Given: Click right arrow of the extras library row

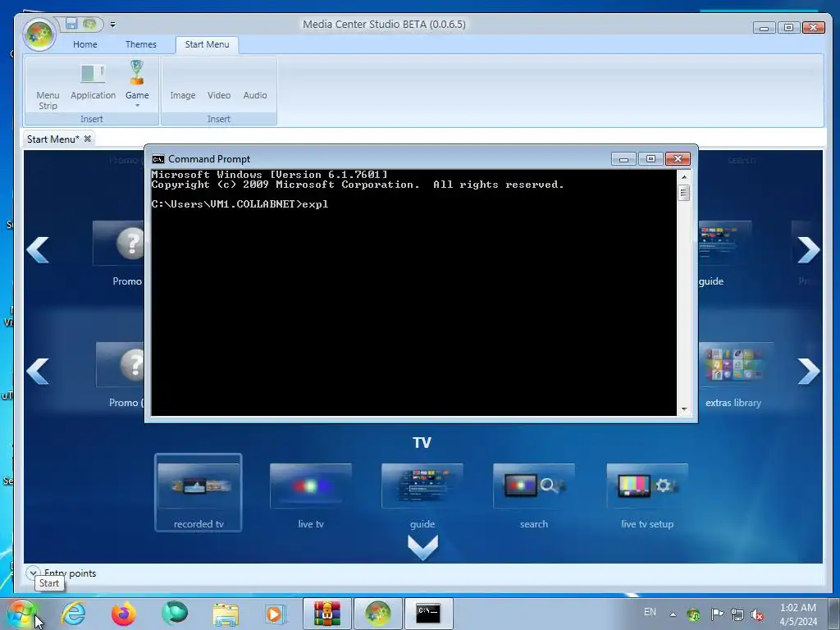Looking at the screenshot, I should tap(808, 372).
